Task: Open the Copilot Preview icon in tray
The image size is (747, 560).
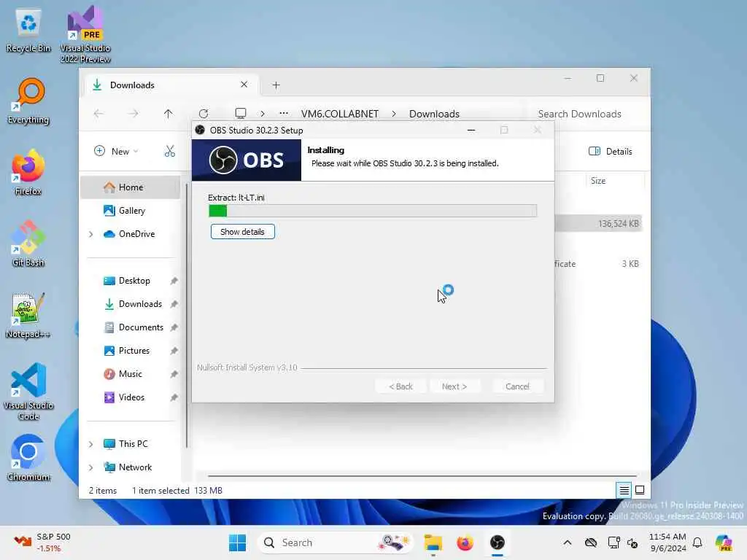Action: point(724,542)
